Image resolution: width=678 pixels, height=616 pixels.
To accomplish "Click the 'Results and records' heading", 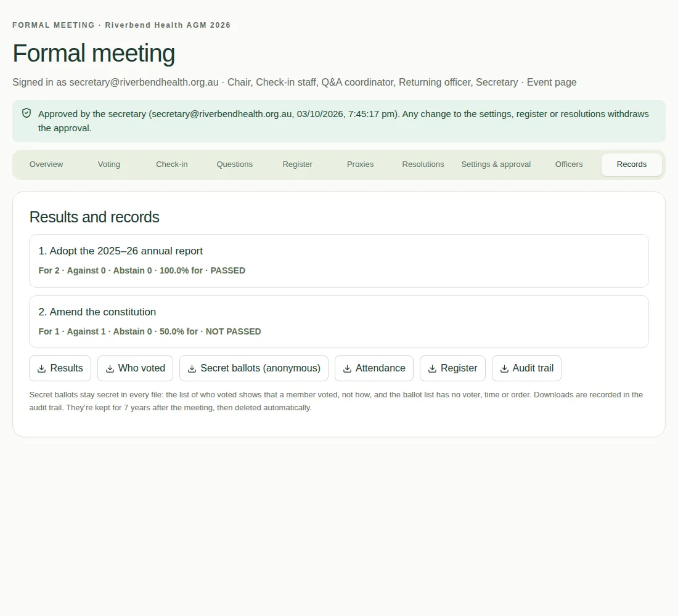I will pos(94,217).
